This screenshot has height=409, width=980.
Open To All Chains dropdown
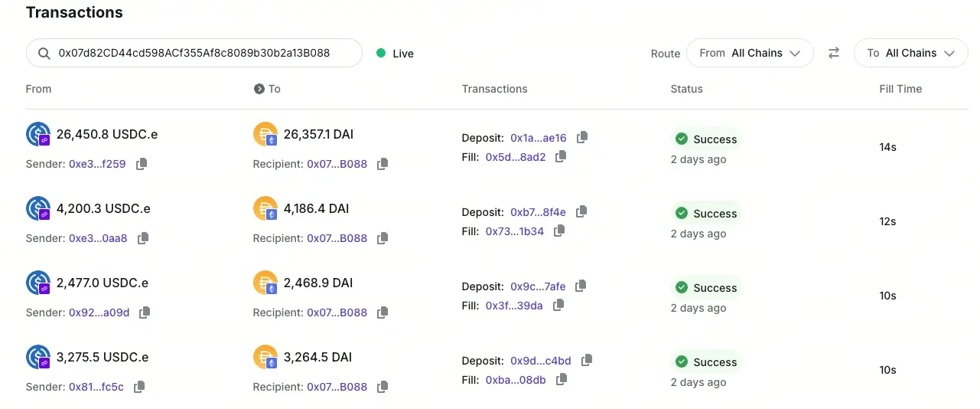tap(911, 53)
